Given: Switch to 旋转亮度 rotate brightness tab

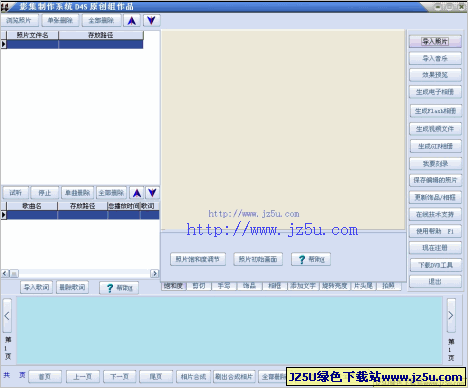Looking at the screenshot, I should pos(335,286).
